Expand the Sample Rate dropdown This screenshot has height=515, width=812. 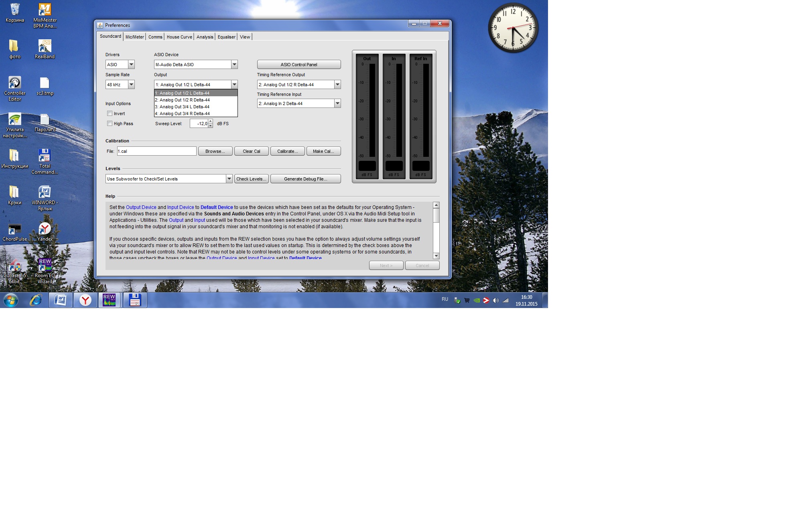click(x=131, y=85)
